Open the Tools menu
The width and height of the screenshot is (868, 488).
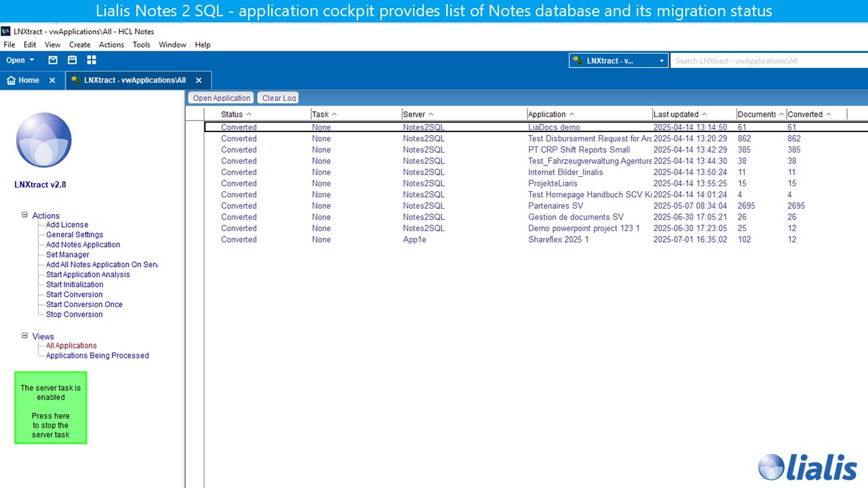[141, 45]
